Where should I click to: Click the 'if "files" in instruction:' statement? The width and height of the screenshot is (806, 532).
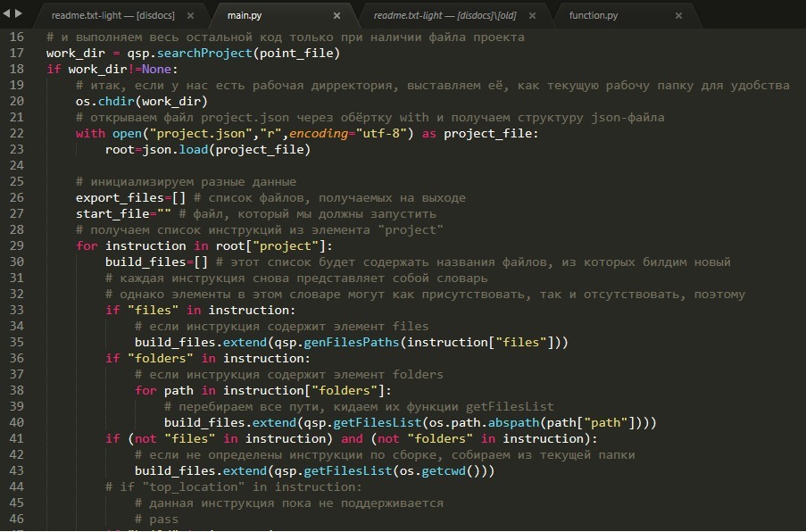pyautogui.click(x=201, y=310)
